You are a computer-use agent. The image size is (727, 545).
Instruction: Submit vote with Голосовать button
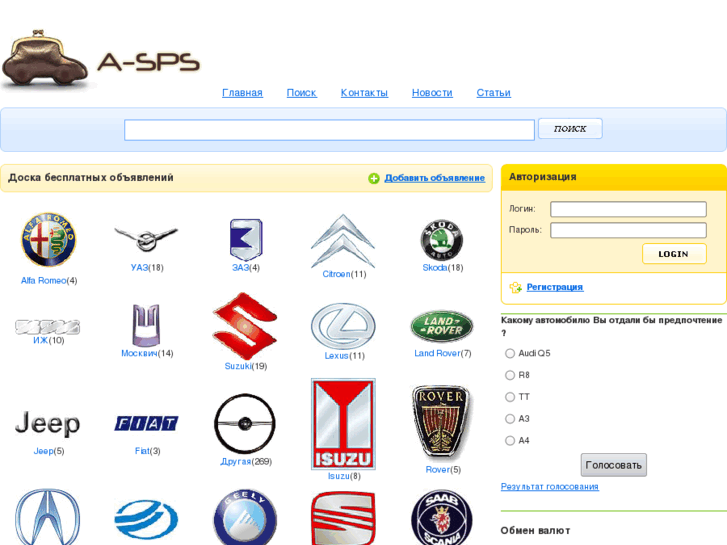pos(613,465)
